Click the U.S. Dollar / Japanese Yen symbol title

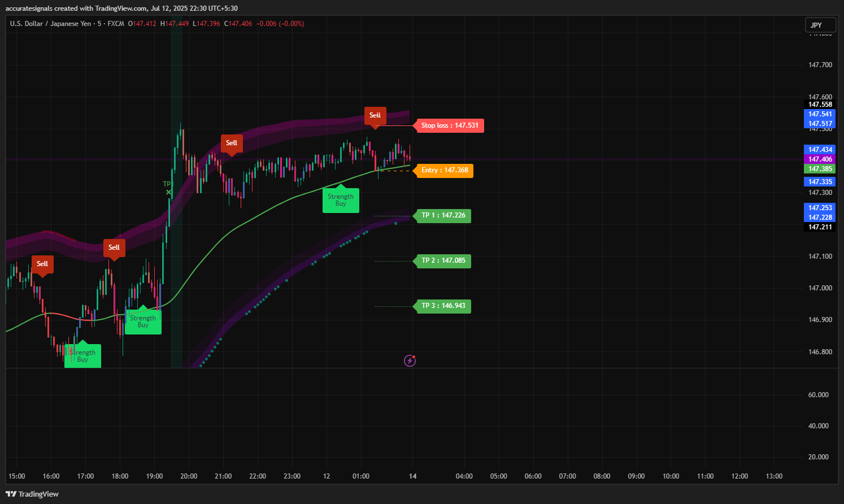click(50, 24)
